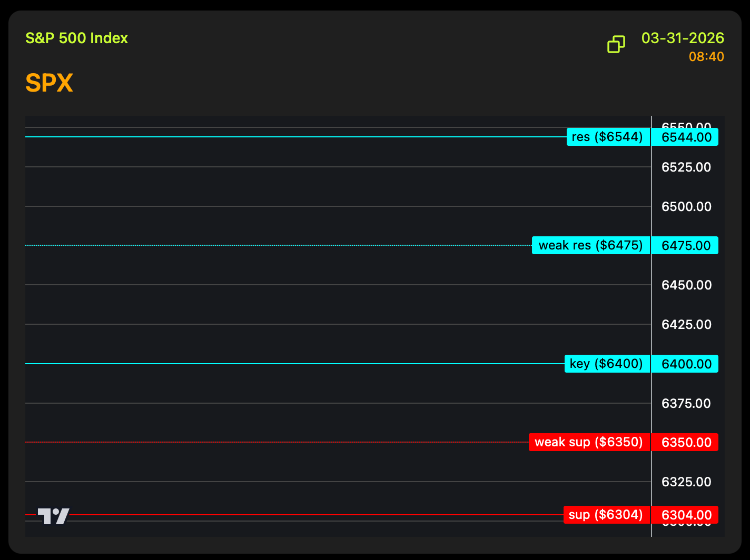The image size is (750, 560).
Task: Click the 6325.00 axis value
Action: click(686, 482)
